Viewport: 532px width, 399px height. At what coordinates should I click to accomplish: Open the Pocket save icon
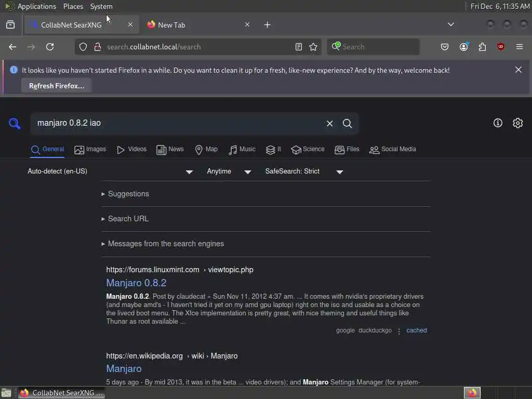tap(445, 47)
